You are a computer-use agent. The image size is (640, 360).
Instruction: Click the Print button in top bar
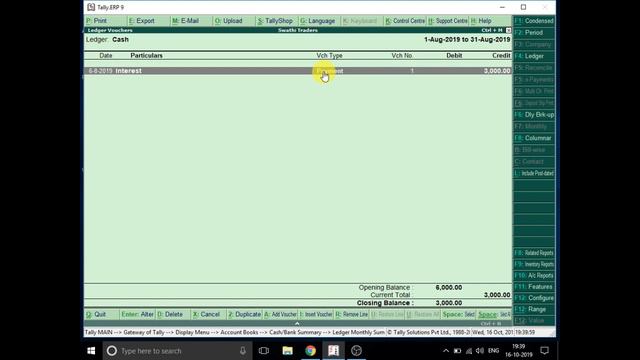[x=97, y=21]
